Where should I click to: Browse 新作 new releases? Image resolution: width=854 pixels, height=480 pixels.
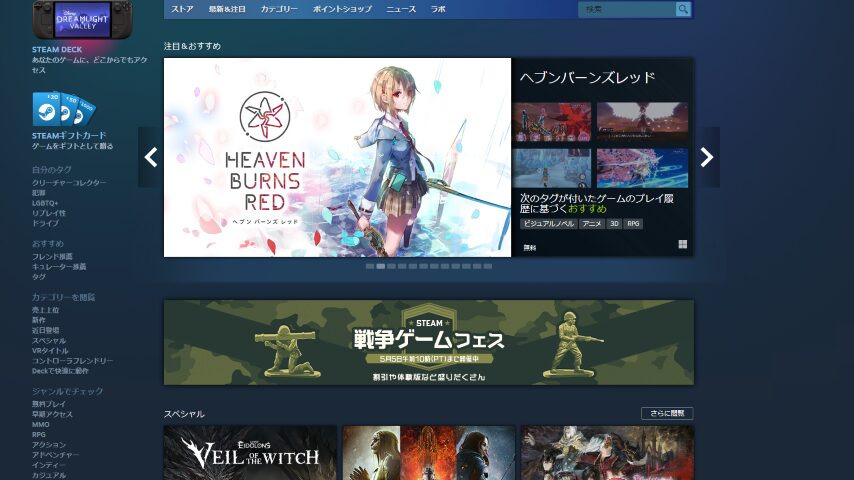click(39, 320)
